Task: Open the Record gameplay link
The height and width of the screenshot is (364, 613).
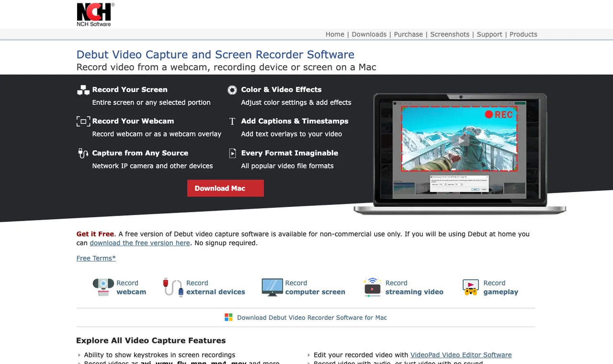Action: point(500,287)
